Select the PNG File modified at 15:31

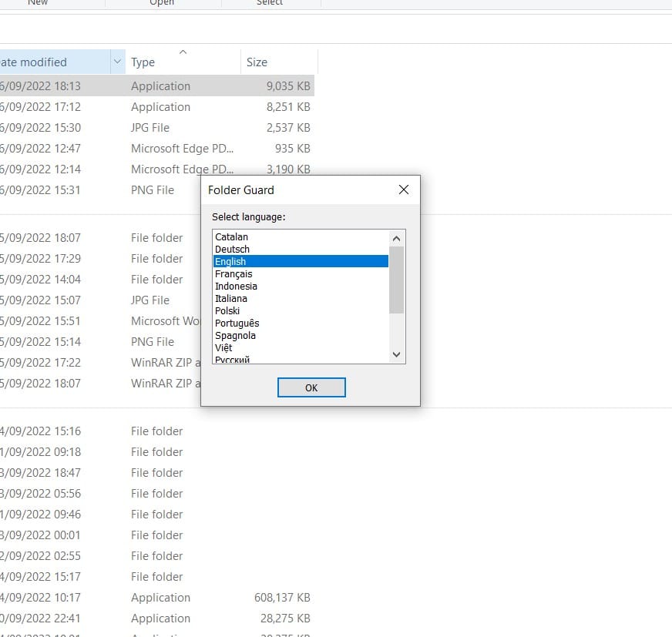(x=100, y=189)
